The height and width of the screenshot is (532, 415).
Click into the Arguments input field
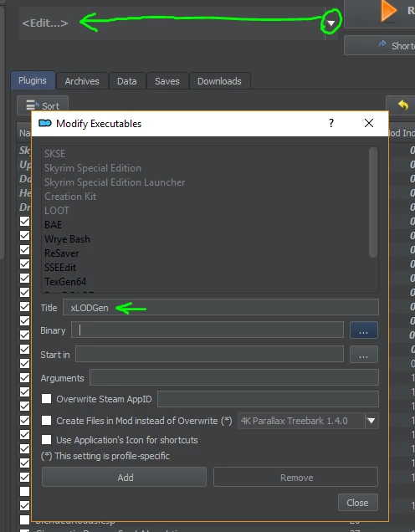233,377
